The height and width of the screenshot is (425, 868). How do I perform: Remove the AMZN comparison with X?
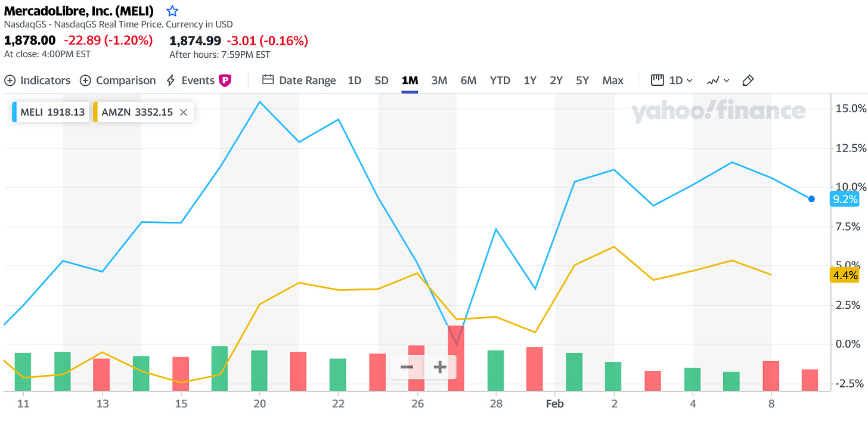click(x=184, y=112)
